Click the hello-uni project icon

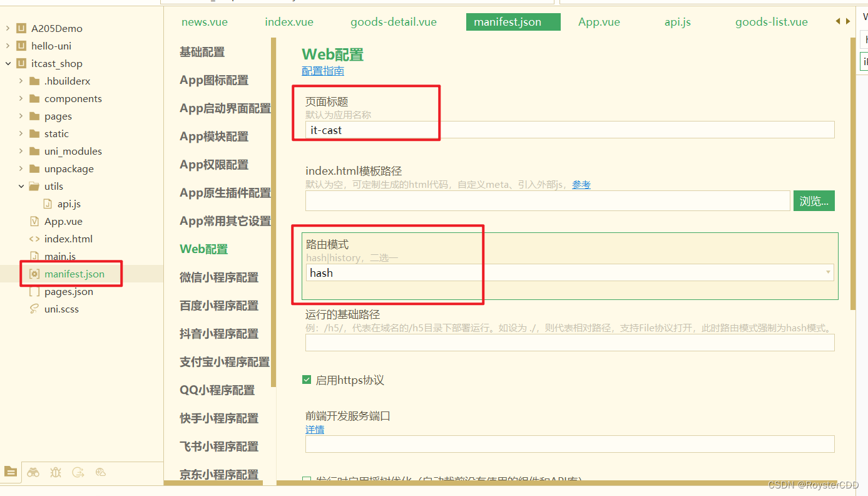click(21, 46)
